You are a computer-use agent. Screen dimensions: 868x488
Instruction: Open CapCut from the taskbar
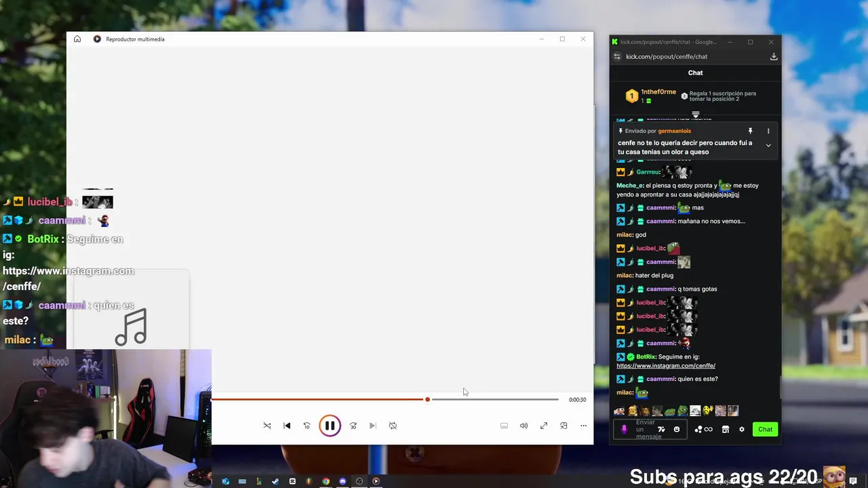point(292,481)
